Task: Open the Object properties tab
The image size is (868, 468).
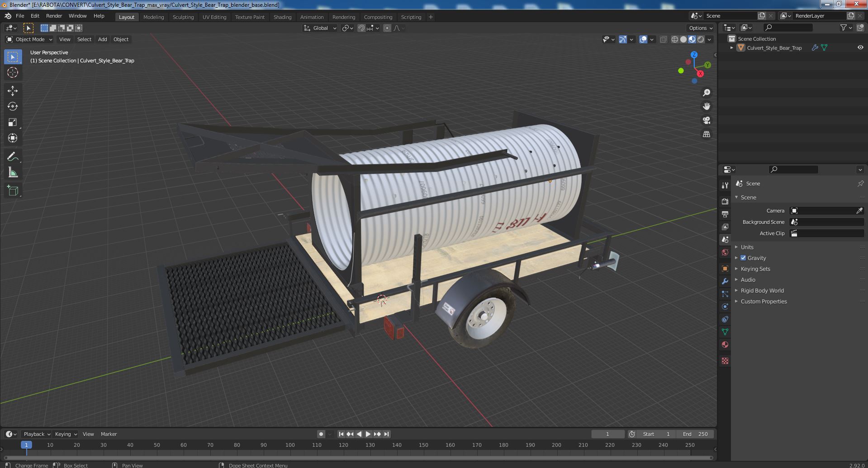Action: tap(725, 269)
